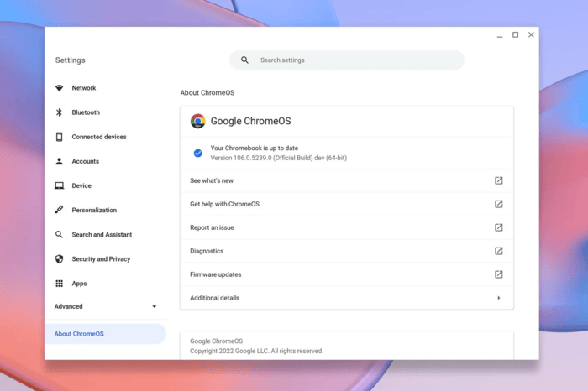Open Firmware updates row
This screenshot has height=391, width=588.
(347, 274)
